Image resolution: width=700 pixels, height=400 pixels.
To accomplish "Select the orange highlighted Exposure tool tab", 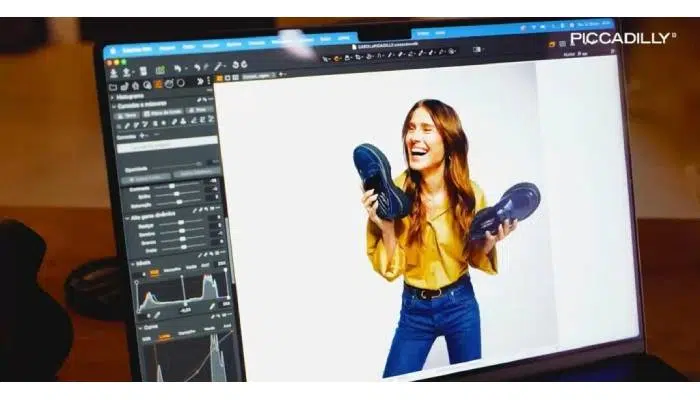I will click(158, 85).
